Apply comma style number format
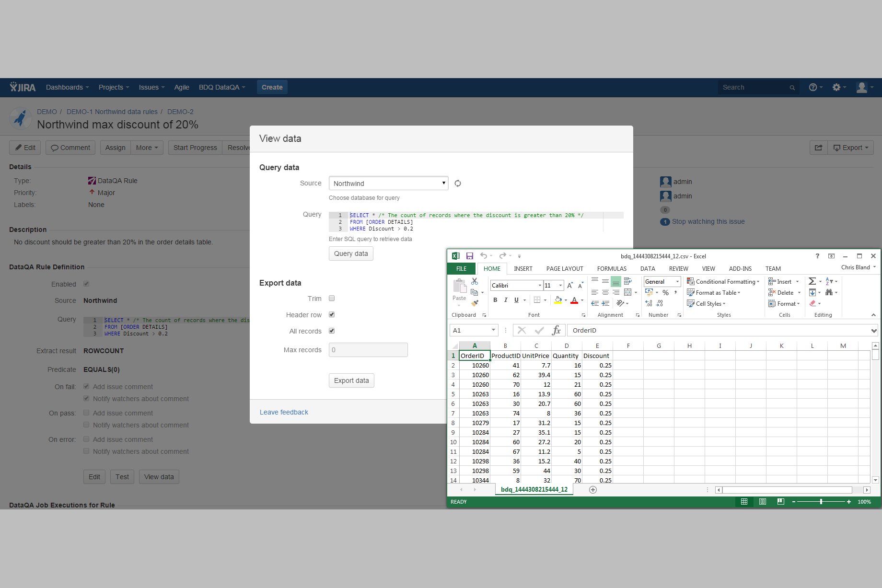The width and height of the screenshot is (882, 588). pyautogui.click(x=676, y=293)
